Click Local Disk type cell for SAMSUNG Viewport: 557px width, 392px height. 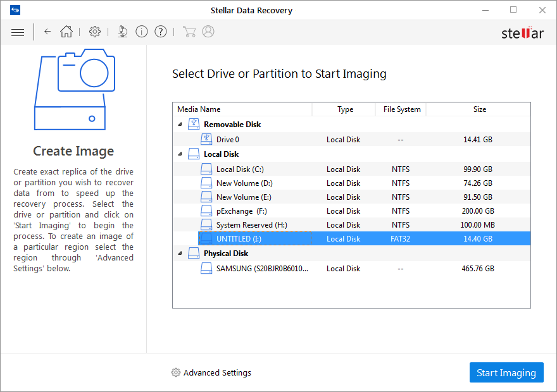coord(344,269)
